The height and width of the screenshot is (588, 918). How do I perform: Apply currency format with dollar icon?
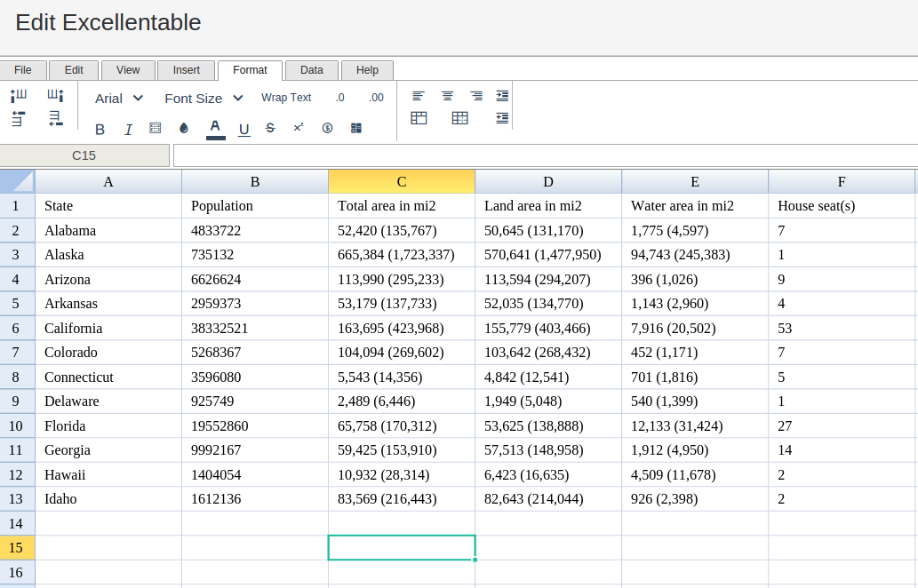(327, 129)
